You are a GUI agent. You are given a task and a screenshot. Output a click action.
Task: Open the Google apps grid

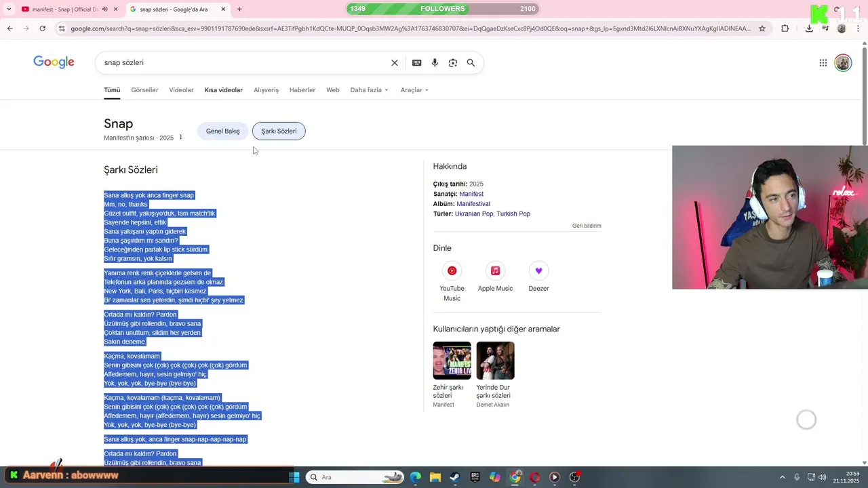[x=823, y=62]
